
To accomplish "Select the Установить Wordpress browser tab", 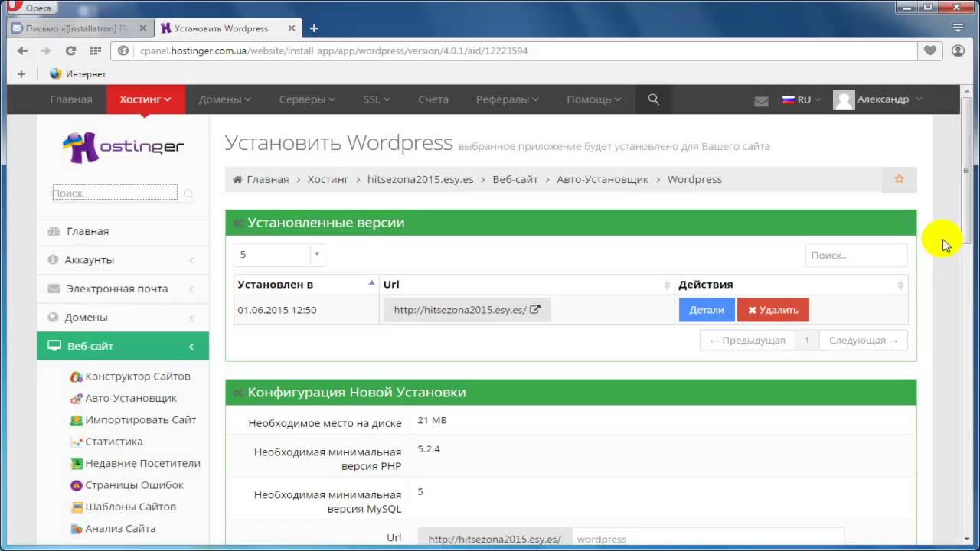I will pos(228,28).
